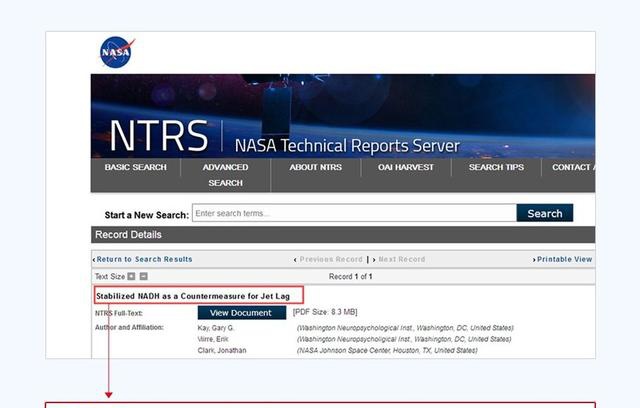The height and width of the screenshot is (408, 640).
Task: Click the Search button
Action: click(545, 213)
